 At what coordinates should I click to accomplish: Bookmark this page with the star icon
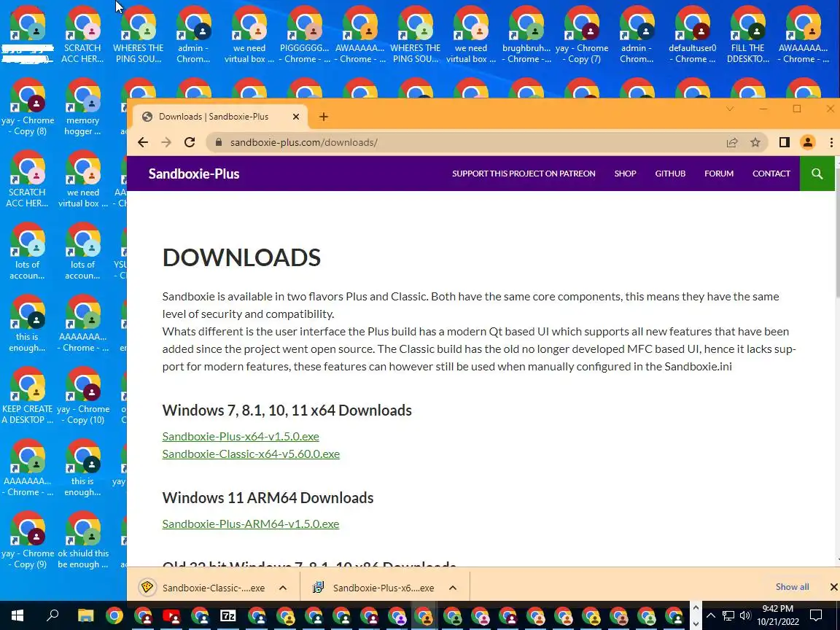pyautogui.click(x=755, y=142)
